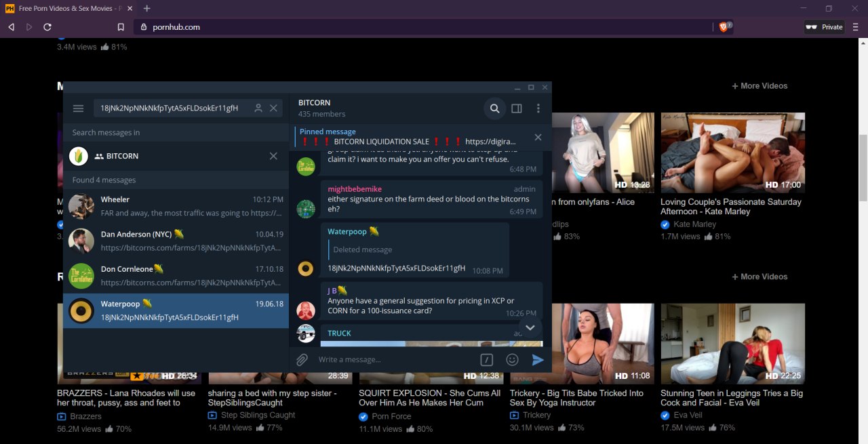Open the Trickery channel link
Image resolution: width=868 pixels, height=444 pixels.
pyautogui.click(x=536, y=415)
